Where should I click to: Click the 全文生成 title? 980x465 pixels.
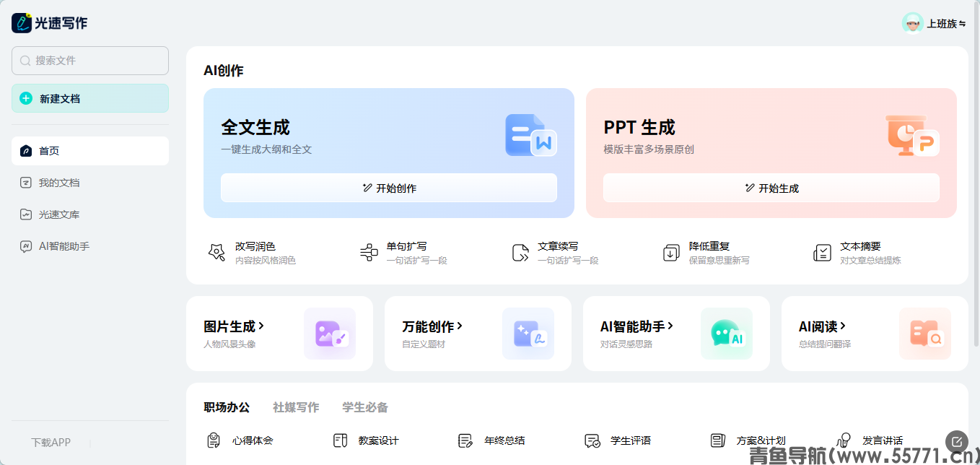click(x=255, y=128)
